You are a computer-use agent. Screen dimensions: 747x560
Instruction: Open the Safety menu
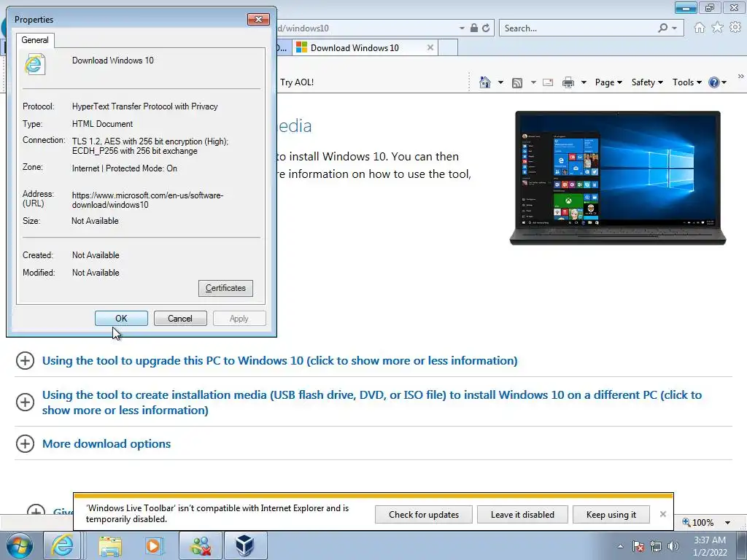tap(647, 82)
